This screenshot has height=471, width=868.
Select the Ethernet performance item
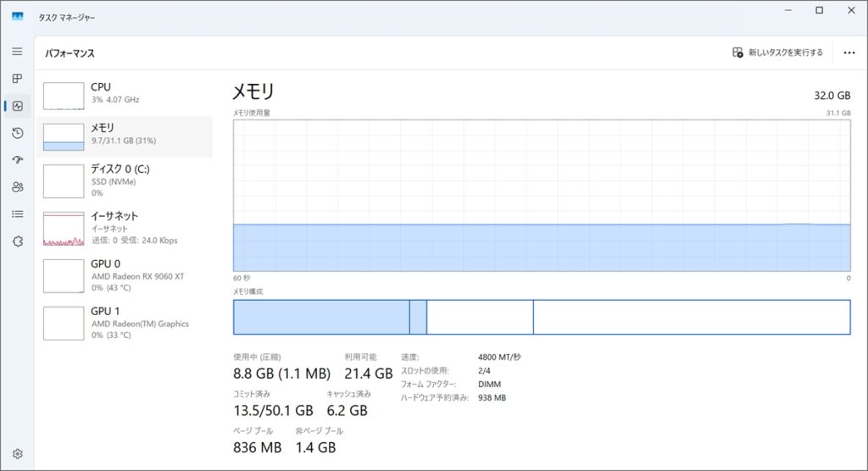127,228
